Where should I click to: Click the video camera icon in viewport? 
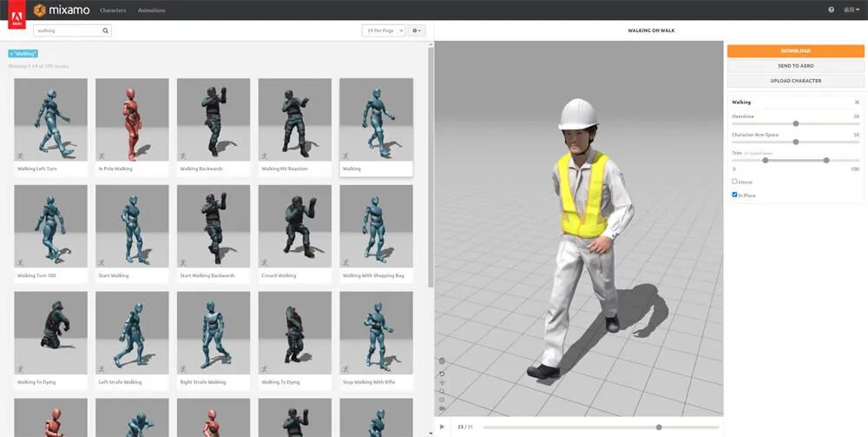[x=442, y=407]
